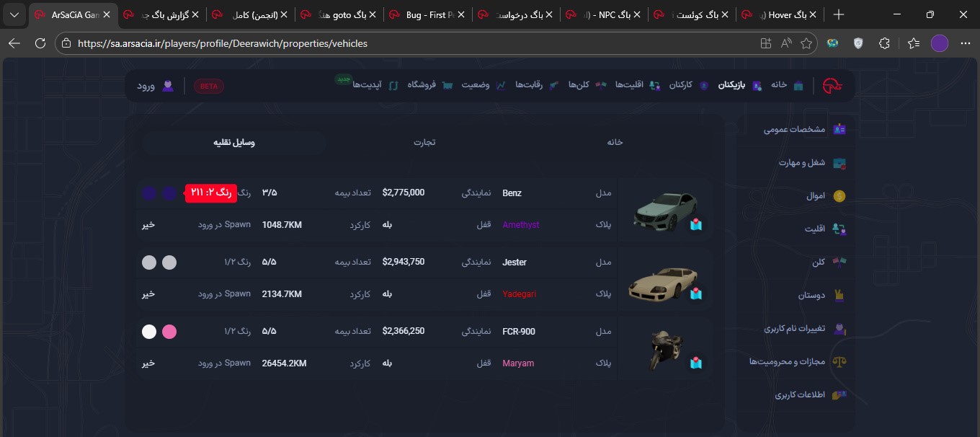
Task: Switch to the خانه properties tab
Action: (615, 142)
